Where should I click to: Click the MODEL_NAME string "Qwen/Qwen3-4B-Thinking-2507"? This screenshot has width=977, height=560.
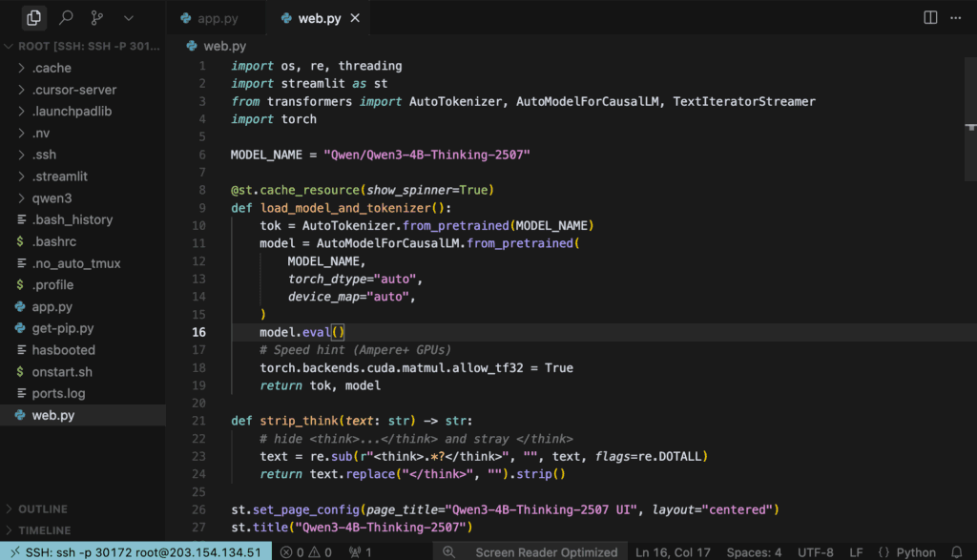pyautogui.click(x=426, y=155)
